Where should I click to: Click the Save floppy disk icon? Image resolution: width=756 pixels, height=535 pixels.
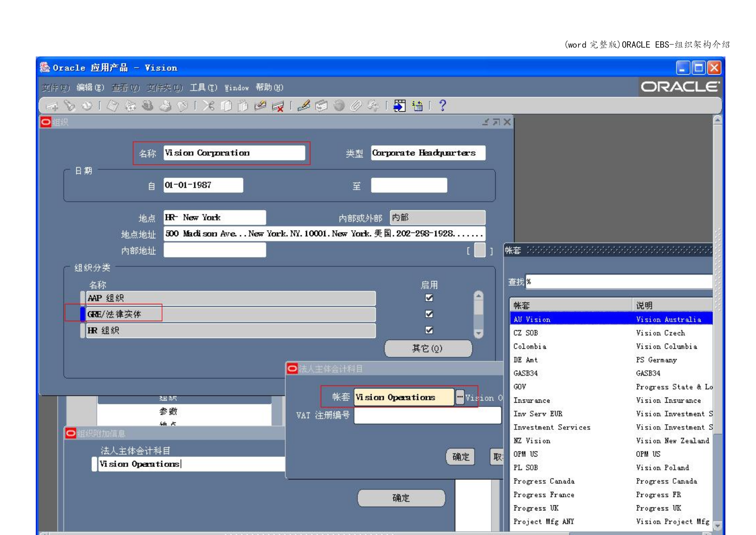click(113, 106)
